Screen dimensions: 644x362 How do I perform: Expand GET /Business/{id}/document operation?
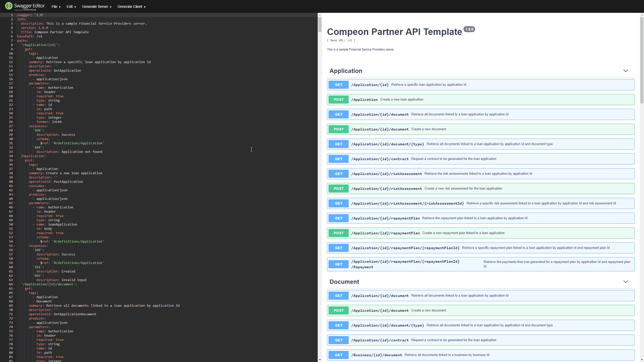[x=481, y=355]
